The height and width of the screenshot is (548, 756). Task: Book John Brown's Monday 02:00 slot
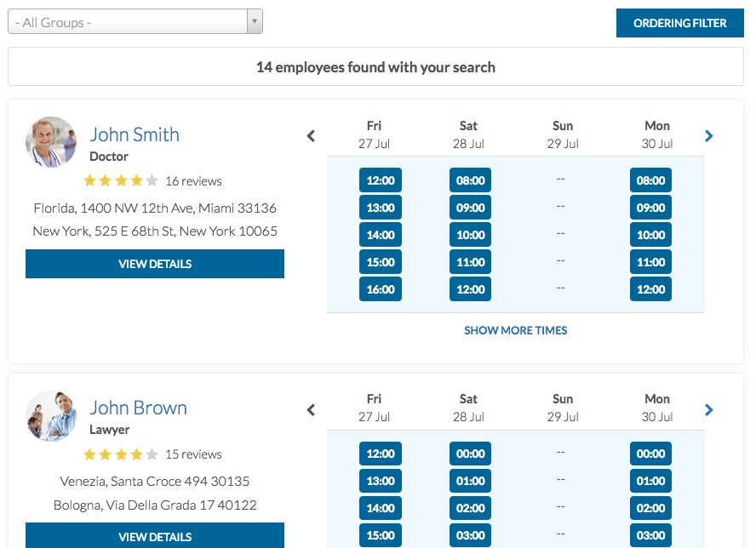pyautogui.click(x=650, y=508)
